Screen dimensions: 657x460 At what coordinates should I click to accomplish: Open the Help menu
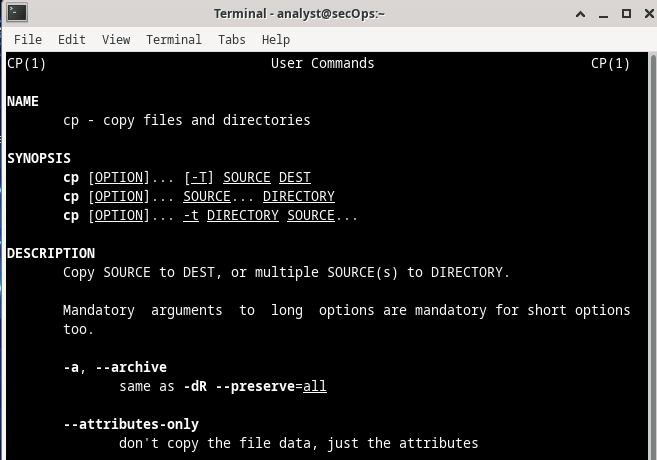tap(276, 39)
